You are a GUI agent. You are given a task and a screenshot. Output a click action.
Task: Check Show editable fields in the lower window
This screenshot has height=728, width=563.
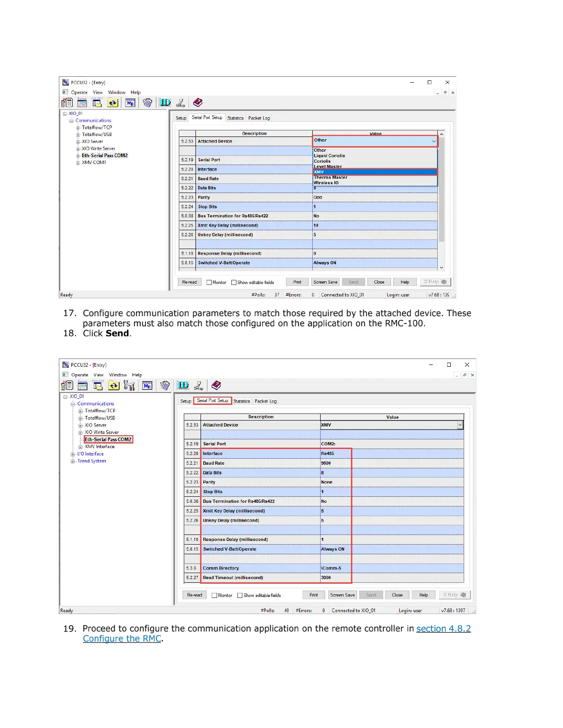click(x=240, y=596)
